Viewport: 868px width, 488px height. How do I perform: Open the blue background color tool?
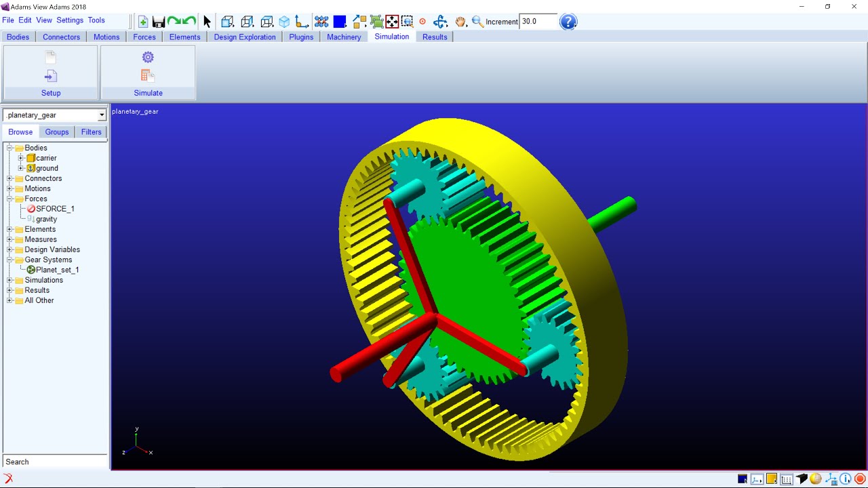(340, 22)
